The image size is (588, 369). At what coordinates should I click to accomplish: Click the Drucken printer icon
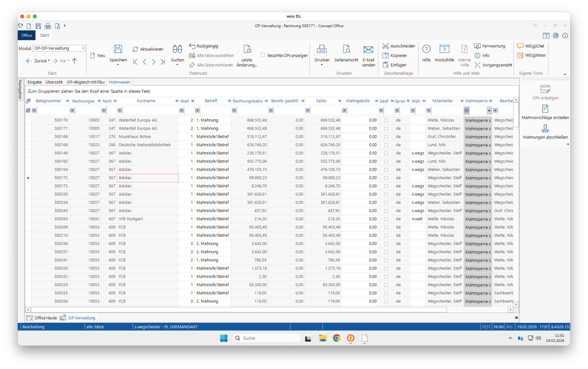(322, 49)
